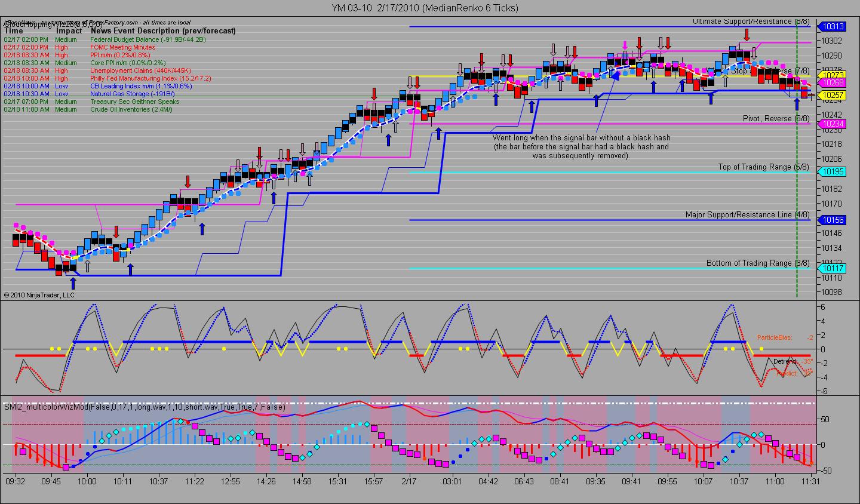
Task: Click the Pivot, Reverse (6/8) label
Action: [776, 118]
